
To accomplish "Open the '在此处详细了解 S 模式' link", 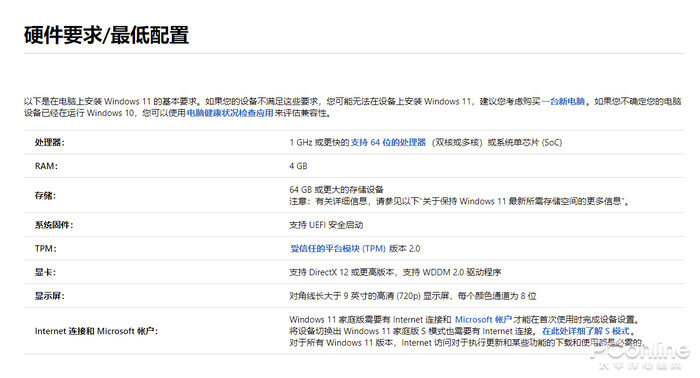I will (586, 331).
